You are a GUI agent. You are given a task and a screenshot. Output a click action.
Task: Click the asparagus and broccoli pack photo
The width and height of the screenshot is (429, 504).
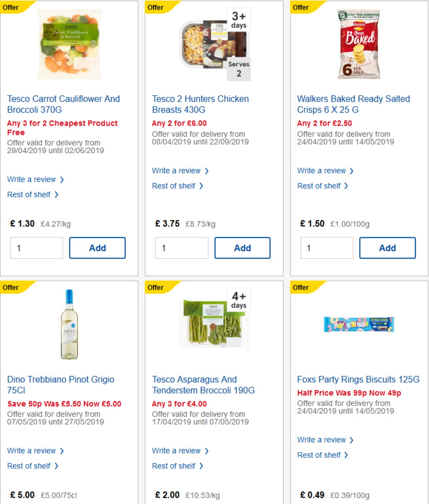(x=214, y=324)
